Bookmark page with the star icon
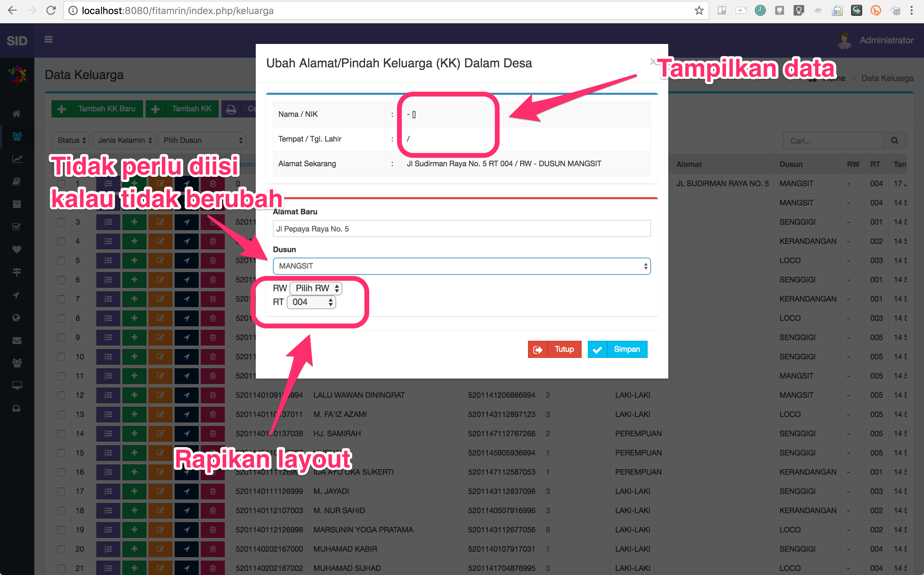 (699, 11)
